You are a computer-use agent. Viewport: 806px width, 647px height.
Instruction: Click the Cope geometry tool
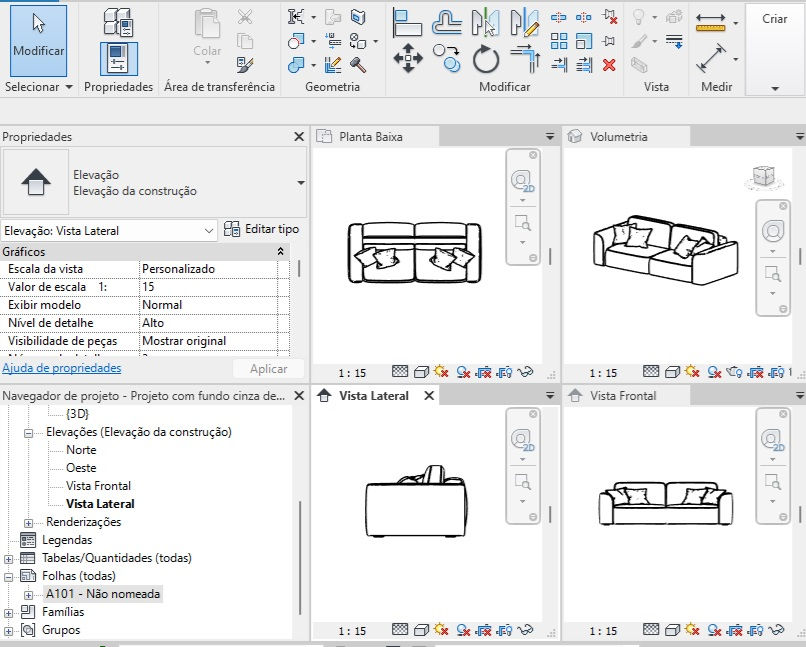[x=296, y=17]
